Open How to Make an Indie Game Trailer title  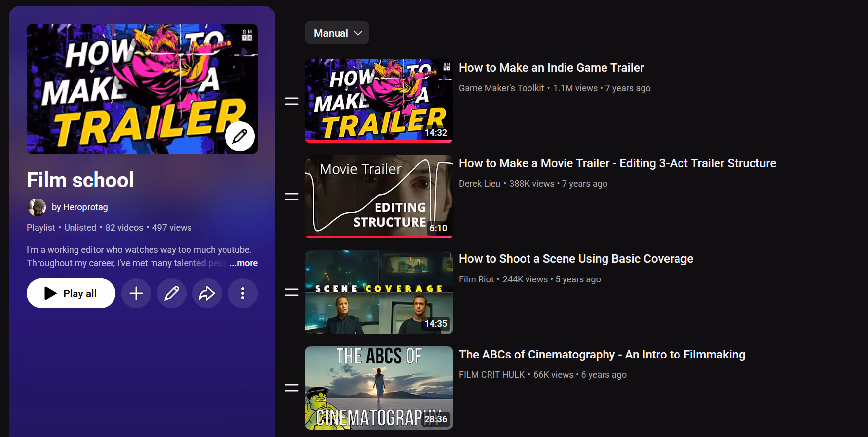(551, 68)
